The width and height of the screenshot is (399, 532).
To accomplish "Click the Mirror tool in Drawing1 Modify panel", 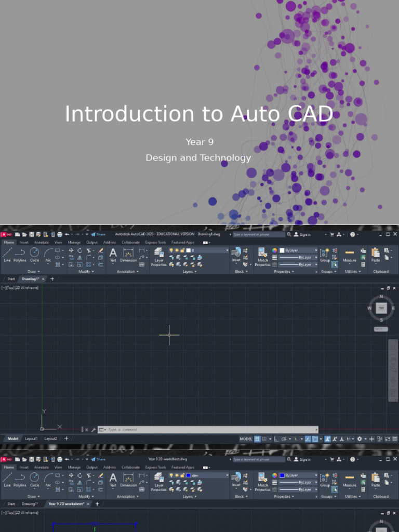I will click(x=79, y=258).
